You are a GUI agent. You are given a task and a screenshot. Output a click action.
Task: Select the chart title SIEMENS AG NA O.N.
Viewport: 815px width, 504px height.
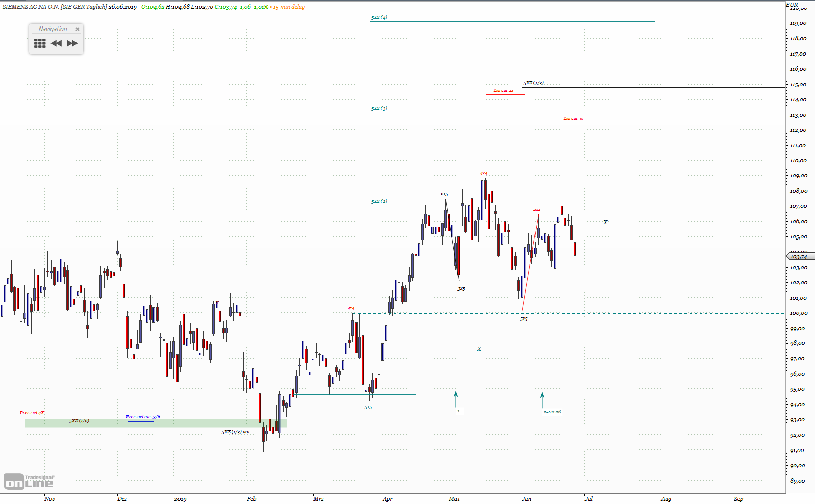pyautogui.click(x=31, y=7)
